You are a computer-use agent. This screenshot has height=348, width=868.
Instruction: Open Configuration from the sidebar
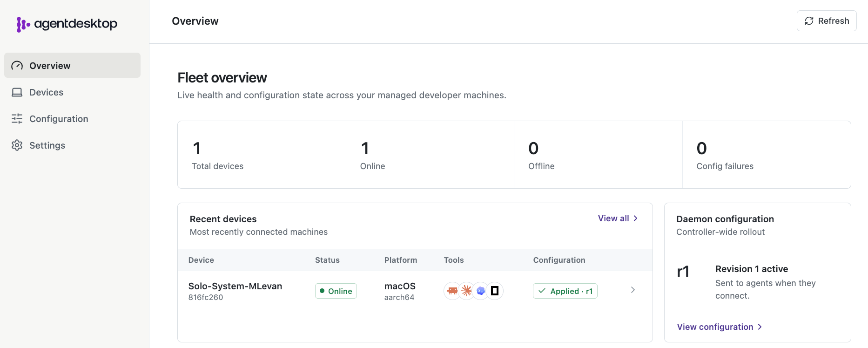72,119
